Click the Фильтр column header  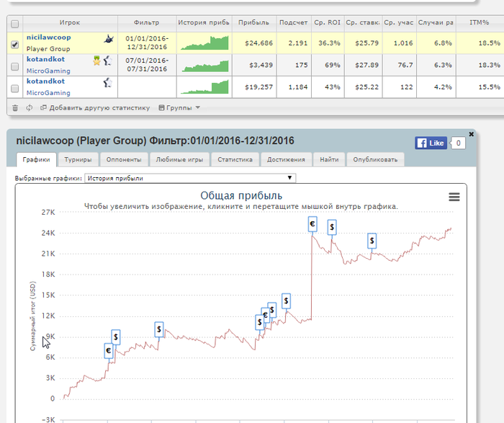[147, 22]
